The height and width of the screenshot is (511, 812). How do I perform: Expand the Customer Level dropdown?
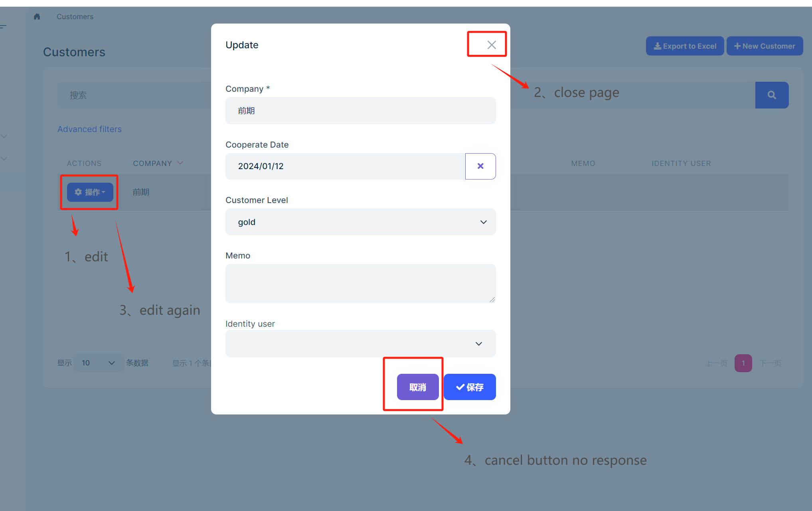[x=360, y=222]
